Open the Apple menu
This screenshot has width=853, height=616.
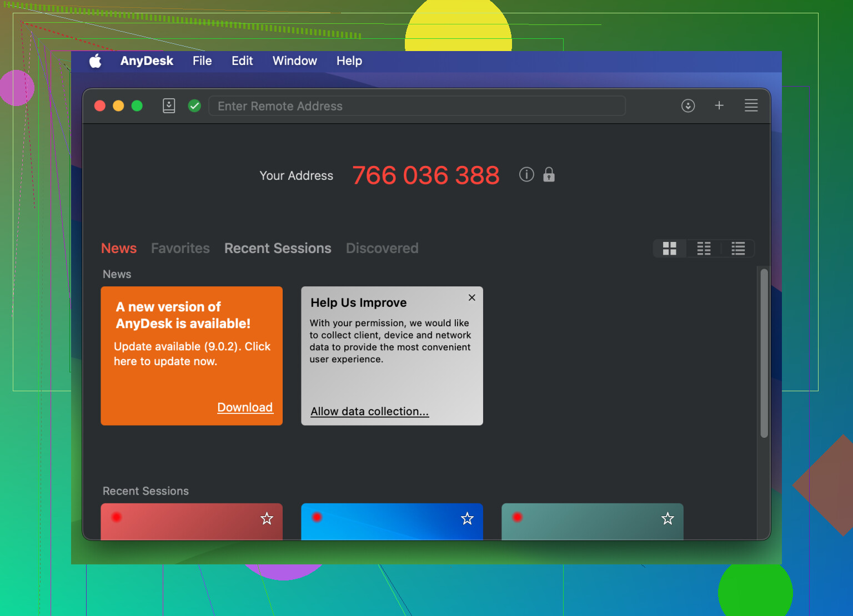[x=96, y=61]
